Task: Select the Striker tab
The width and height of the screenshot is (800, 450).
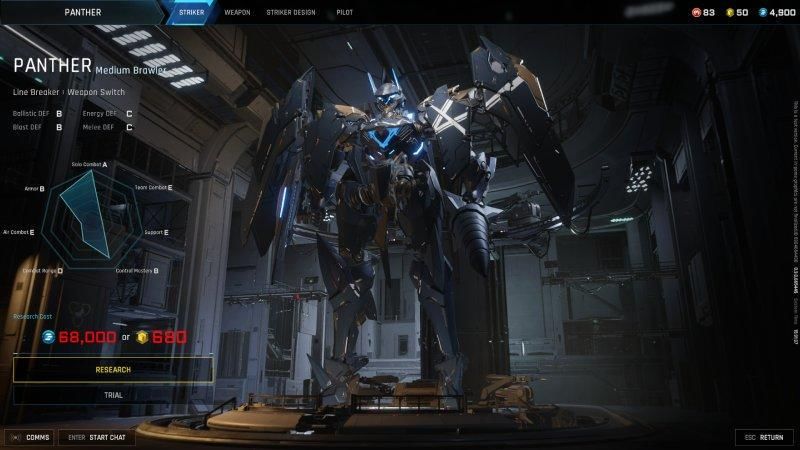Action: tap(192, 12)
